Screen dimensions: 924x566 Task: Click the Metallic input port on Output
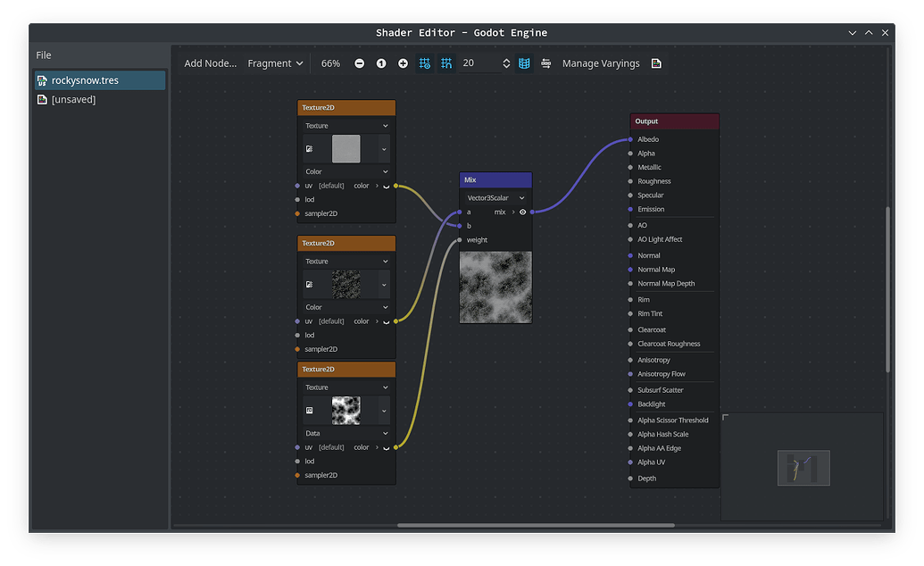(x=630, y=168)
